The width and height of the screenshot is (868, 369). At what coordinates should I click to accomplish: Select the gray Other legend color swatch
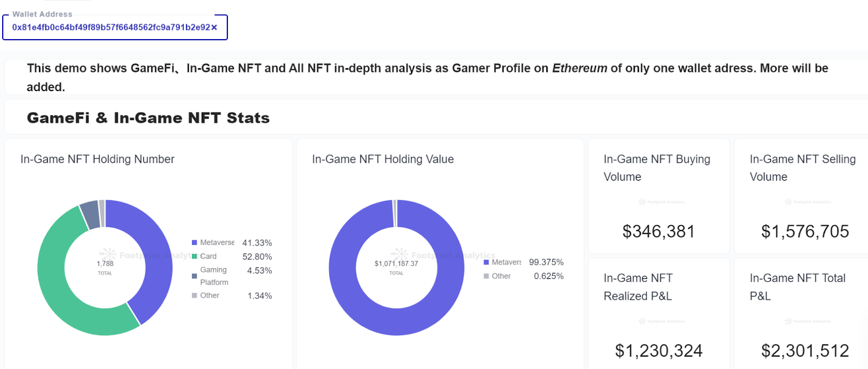click(486, 276)
